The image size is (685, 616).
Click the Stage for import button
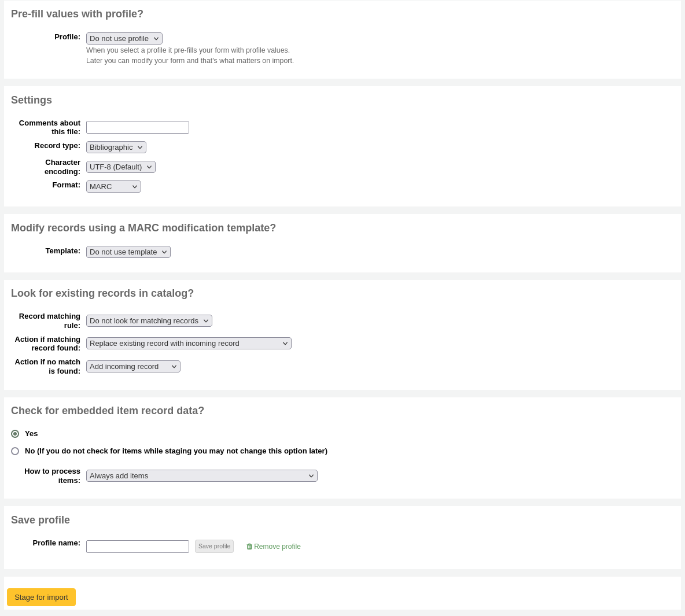41,597
